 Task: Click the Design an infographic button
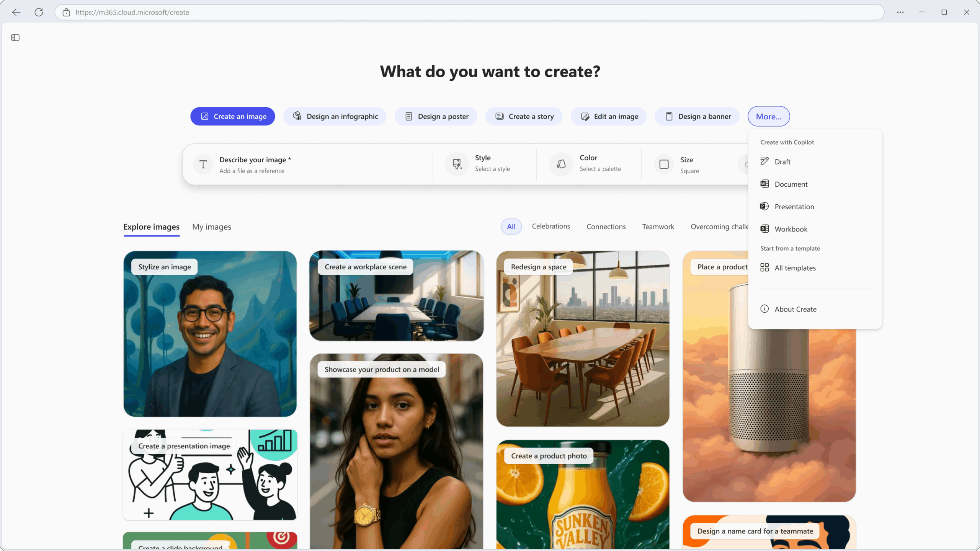tap(335, 116)
